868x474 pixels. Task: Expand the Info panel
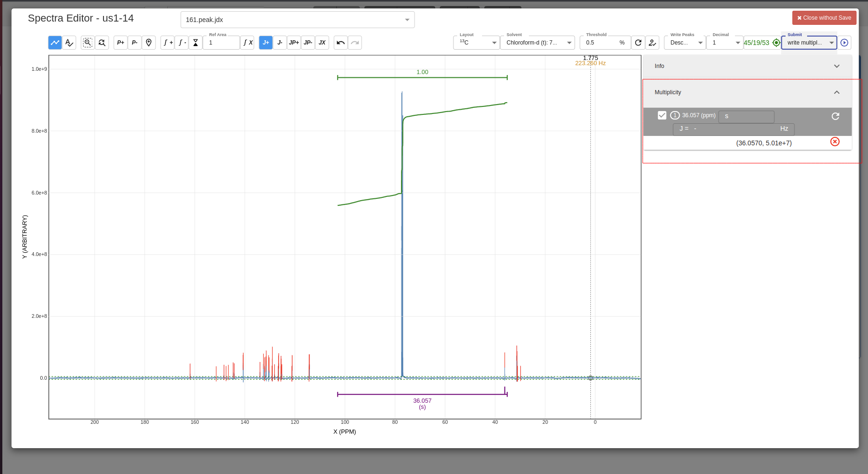(837, 66)
